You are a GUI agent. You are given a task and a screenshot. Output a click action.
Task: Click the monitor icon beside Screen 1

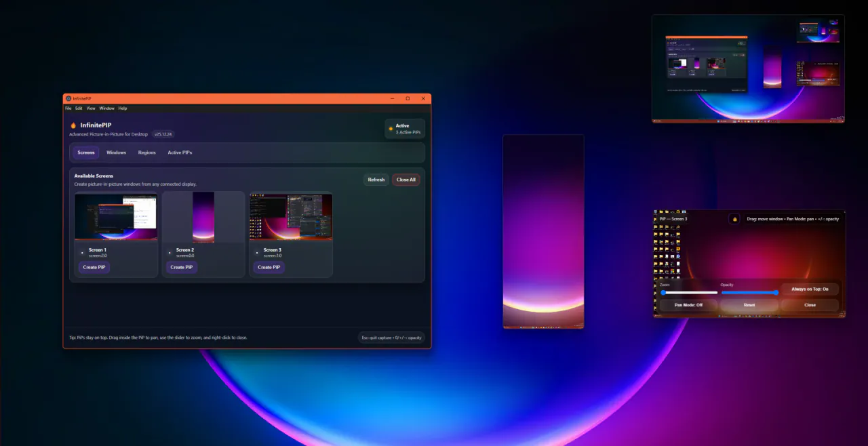click(x=82, y=253)
